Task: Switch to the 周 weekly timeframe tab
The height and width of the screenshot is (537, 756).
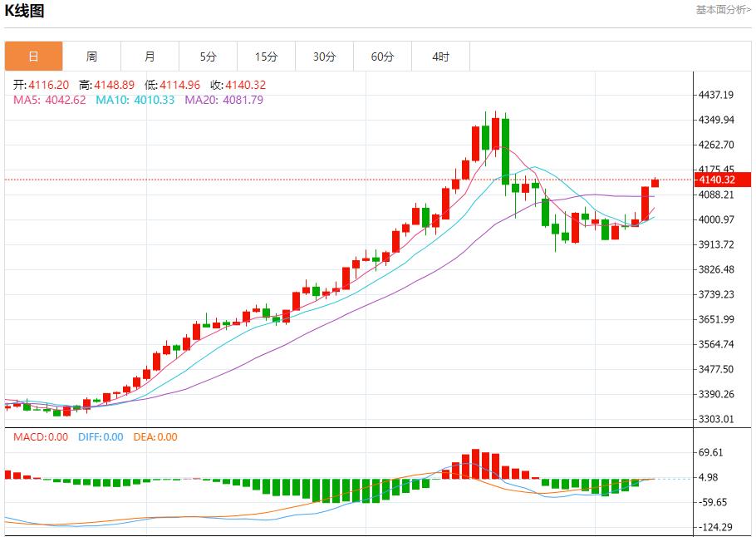Action: (91, 56)
